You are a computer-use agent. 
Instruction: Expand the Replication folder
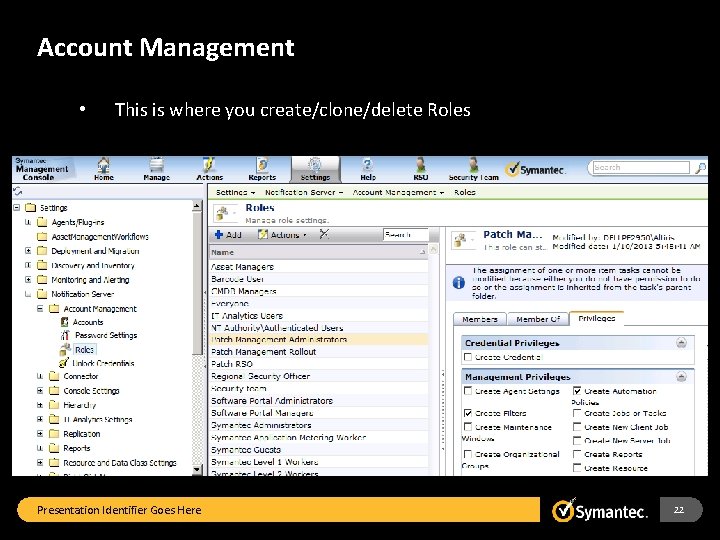click(x=40, y=433)
